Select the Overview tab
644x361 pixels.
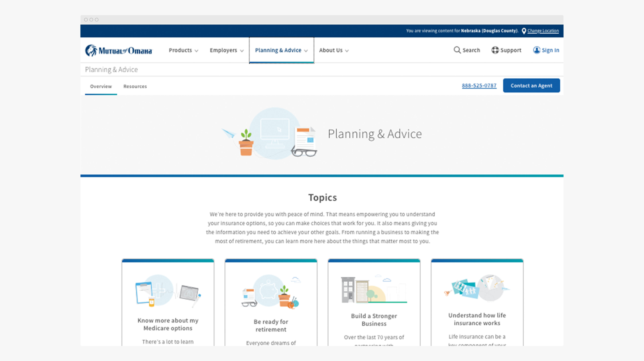click(101, 86)
